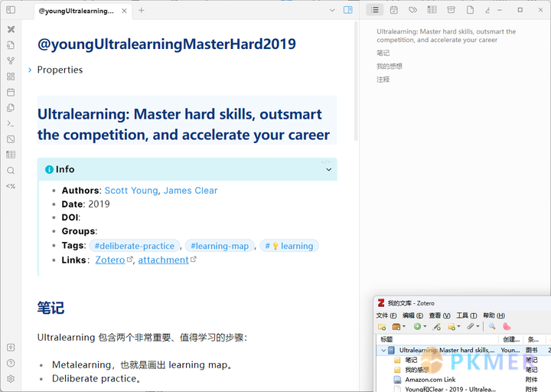Open Zotero 工具 (T) menu
This screenshot has width=551, height=392.
coord(467,315)
